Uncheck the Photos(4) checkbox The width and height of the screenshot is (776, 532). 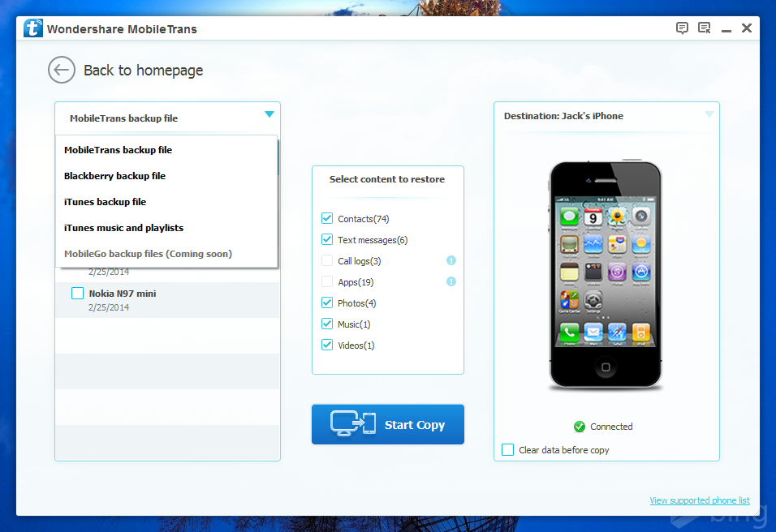[x=326, y=302]
